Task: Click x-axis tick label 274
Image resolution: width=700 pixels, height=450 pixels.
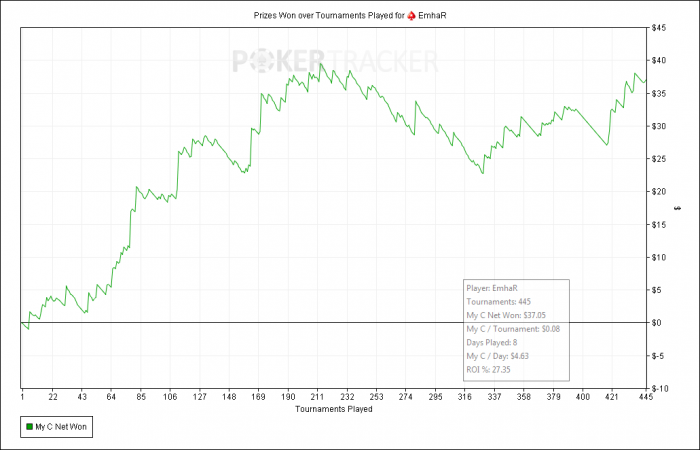Action: click(405, 397)
